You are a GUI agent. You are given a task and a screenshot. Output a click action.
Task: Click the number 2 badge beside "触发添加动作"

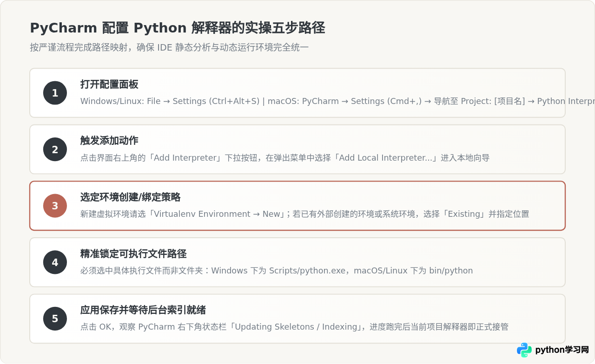[x=55, y=149]
